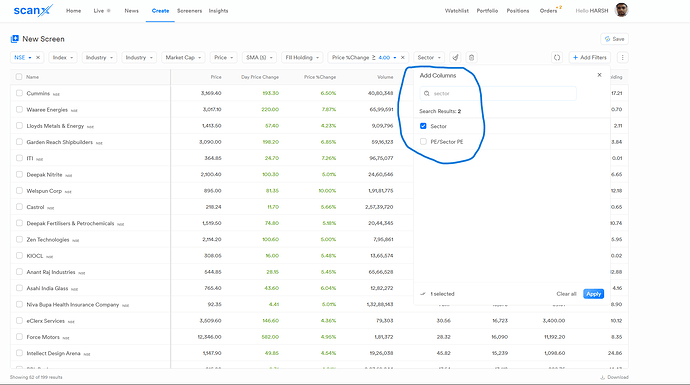Image resolution: width=690 pixels, height=385 pixels.
Task: Sort by the Day Price Change header
Action: 260,77
